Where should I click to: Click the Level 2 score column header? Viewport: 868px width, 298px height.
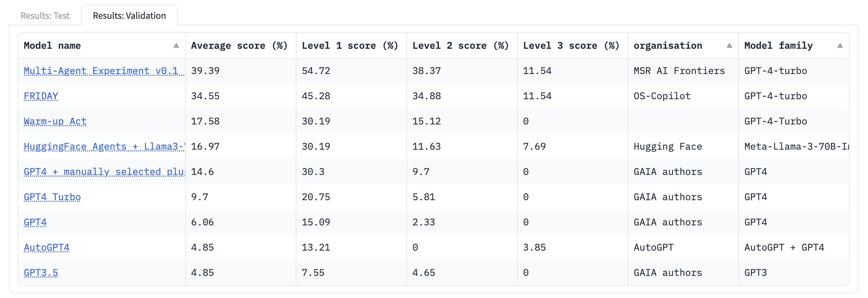point(460,45)
